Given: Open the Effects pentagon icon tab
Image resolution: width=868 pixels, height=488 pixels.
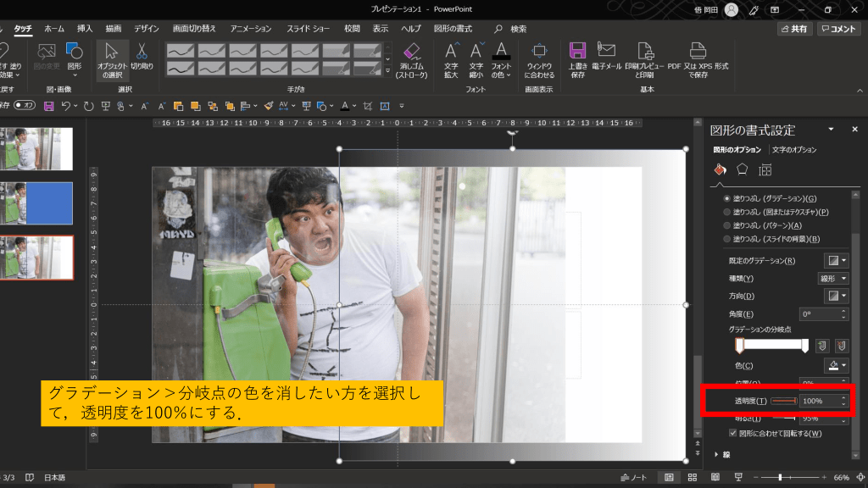Looking at the screenshot, I should point(742,169).
